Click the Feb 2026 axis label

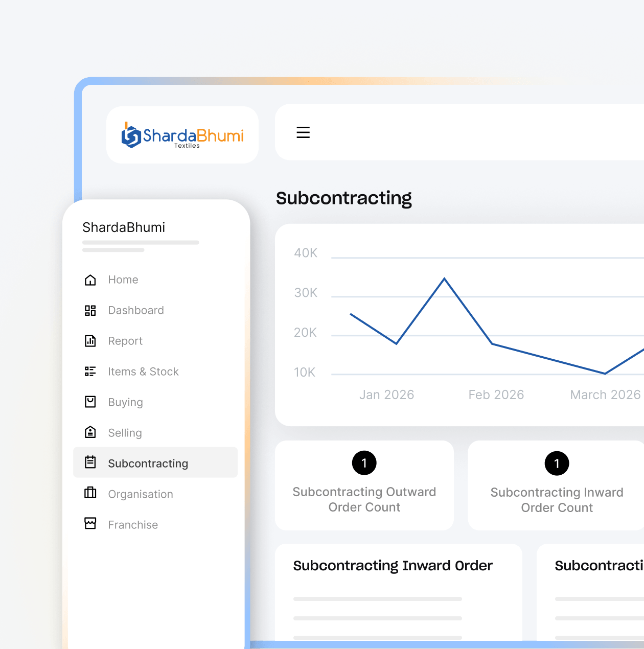[x=496, y=395]
